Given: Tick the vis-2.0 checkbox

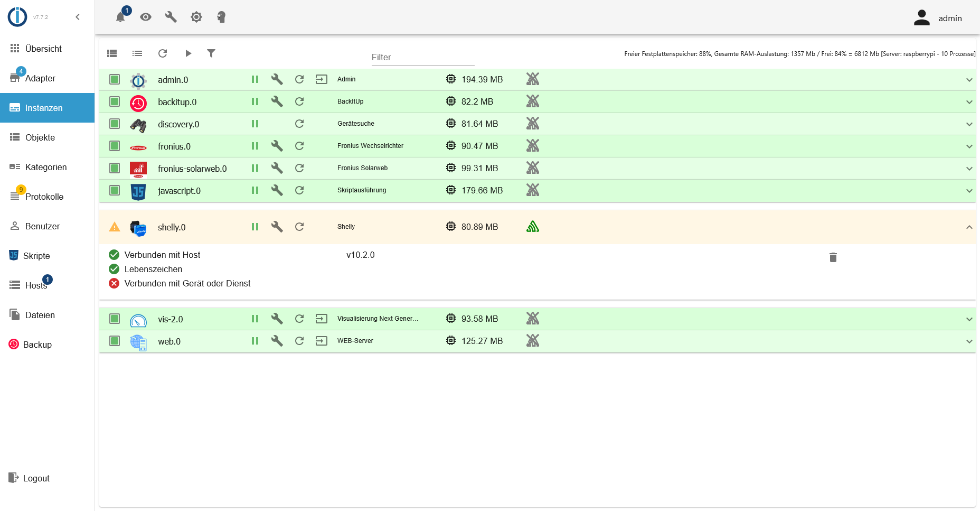Looking at the screenshot, I should coord(115,319).
